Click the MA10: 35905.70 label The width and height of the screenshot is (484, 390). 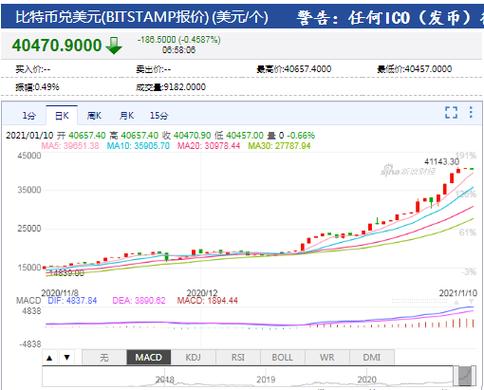coord(138,146)
